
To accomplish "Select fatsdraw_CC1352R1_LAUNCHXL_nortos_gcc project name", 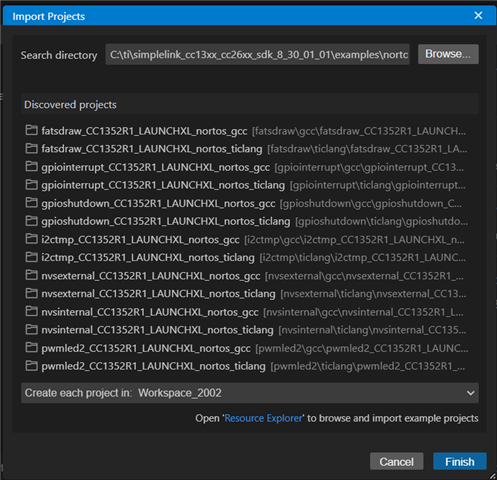I will click(x=144, y=131).
